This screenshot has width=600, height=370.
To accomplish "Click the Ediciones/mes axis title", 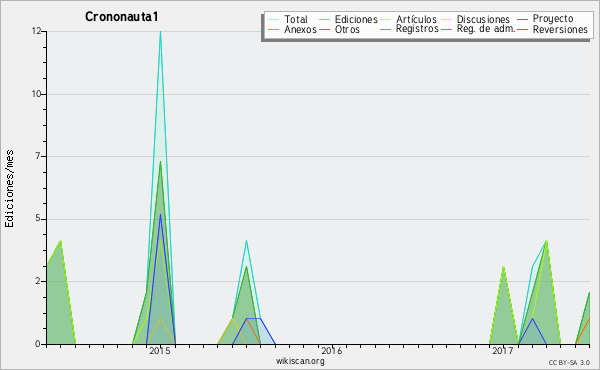I will (x=9, y=189).
